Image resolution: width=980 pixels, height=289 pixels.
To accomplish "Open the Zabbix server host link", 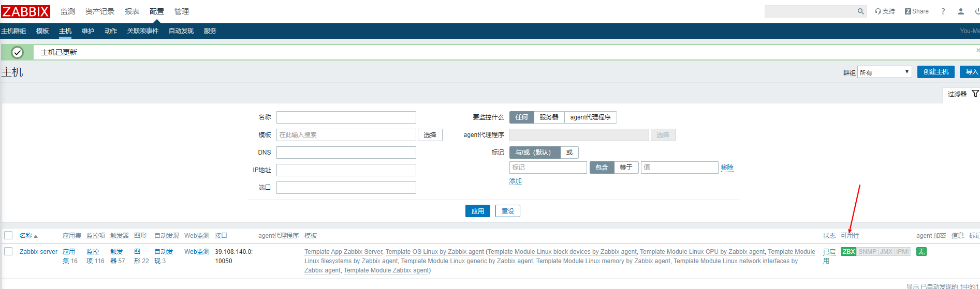I will pos(38,252).
